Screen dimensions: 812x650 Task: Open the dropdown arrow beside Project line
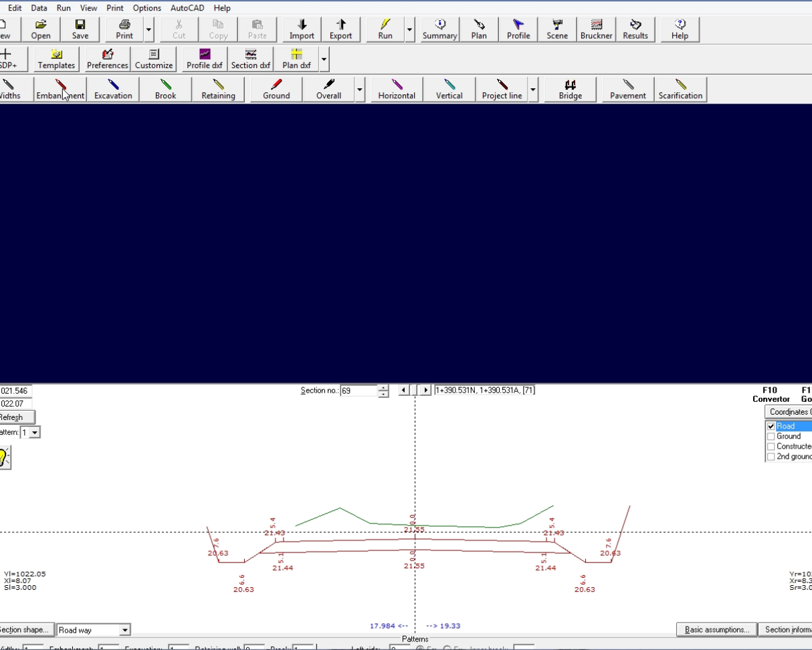533,90
